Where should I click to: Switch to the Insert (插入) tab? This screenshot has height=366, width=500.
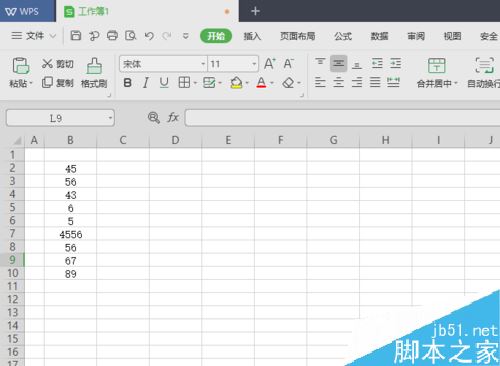(x=252, y=36)
